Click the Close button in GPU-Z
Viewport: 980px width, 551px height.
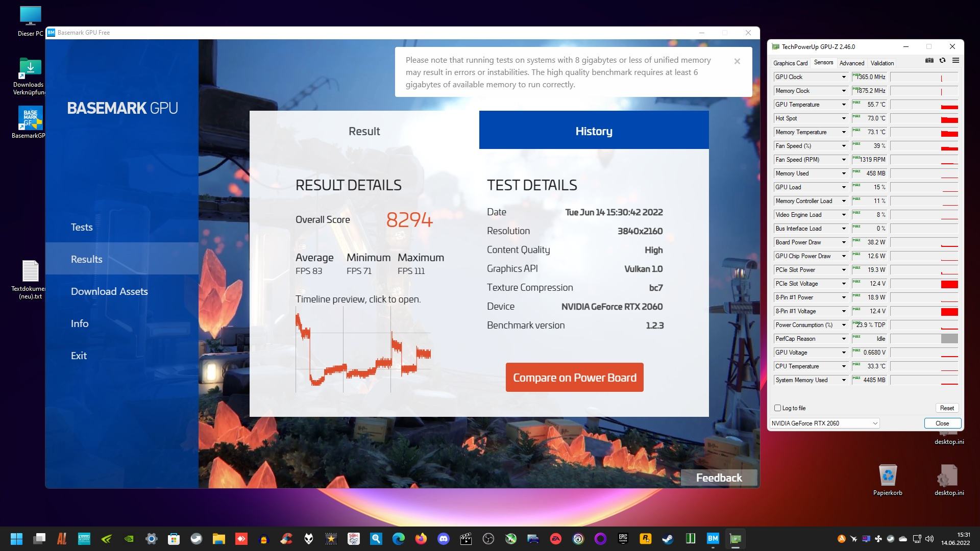pyautogui.click(x=942, y=423)
